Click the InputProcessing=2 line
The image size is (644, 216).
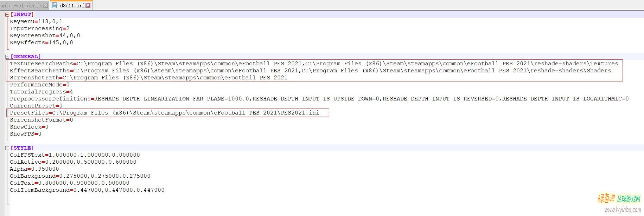[40, 28]
